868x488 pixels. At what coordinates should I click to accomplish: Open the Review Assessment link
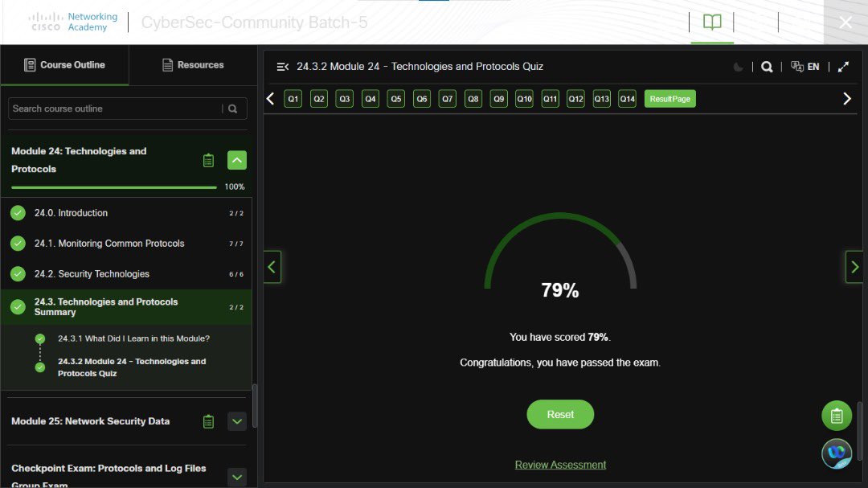[x=560, y=465]
